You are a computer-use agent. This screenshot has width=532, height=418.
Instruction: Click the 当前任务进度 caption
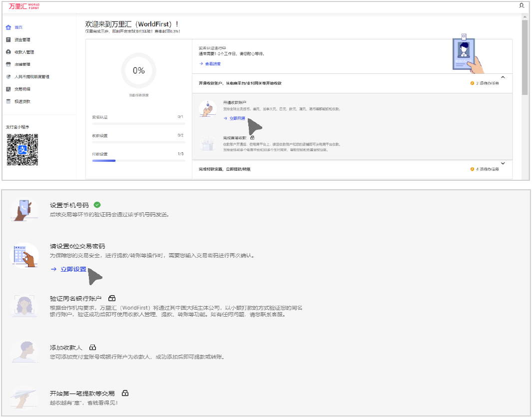click(x=138, y=95)
